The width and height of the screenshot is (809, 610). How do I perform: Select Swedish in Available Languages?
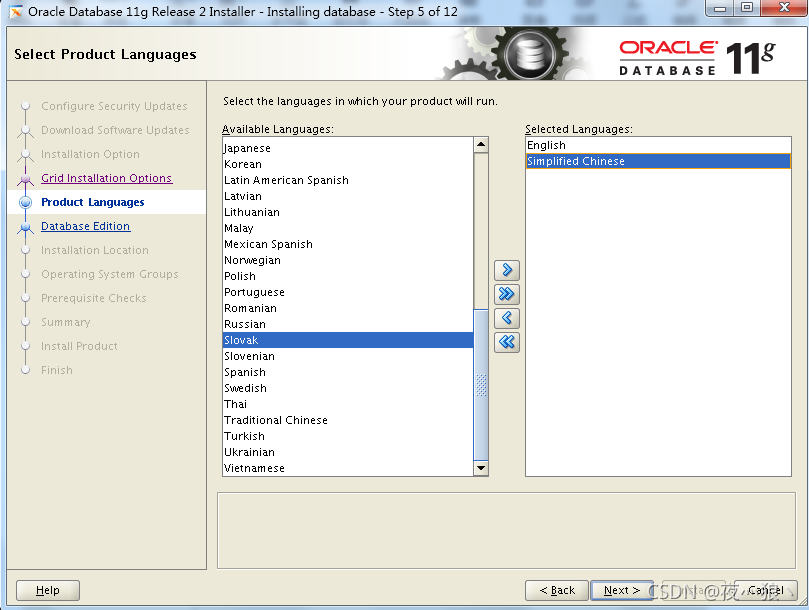348,388
